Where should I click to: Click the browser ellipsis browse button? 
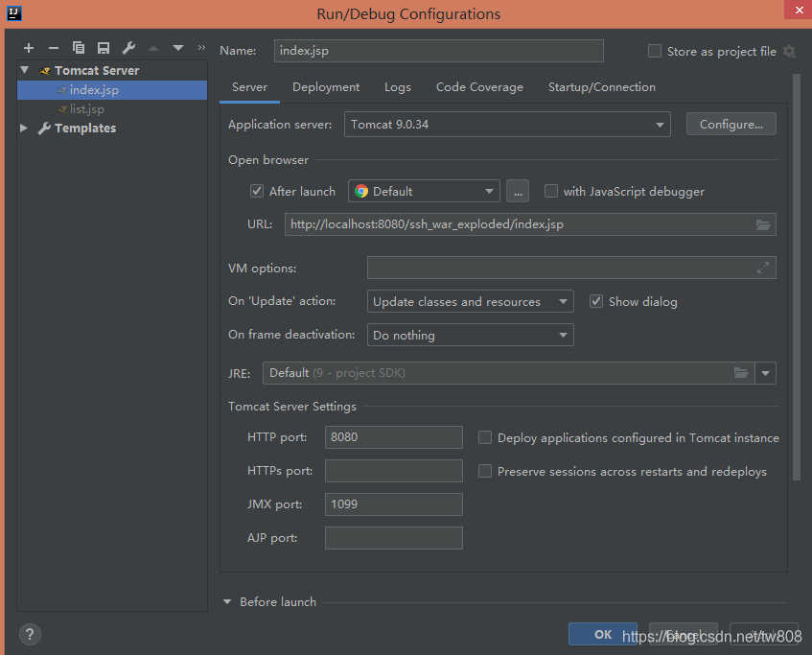[518, 191]
